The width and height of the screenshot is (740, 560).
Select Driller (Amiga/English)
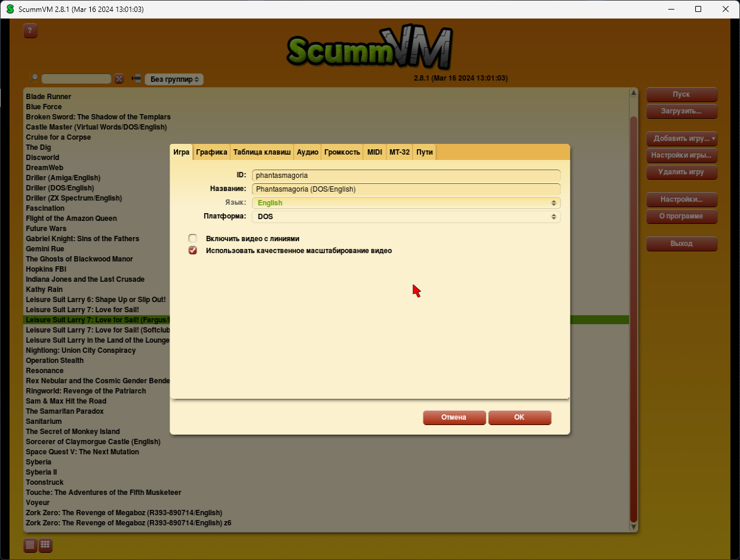tap(63, 178)
